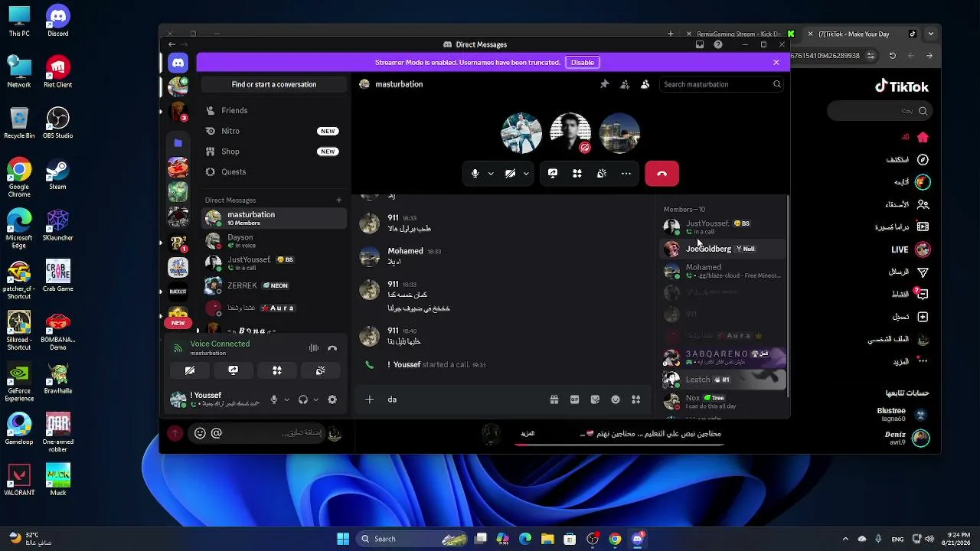Create a new DM with plus icon

338,201
